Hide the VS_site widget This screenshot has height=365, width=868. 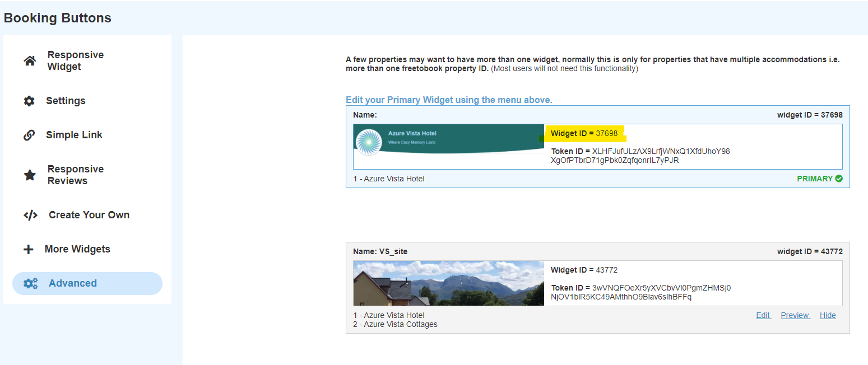click(x=828, y=316)
